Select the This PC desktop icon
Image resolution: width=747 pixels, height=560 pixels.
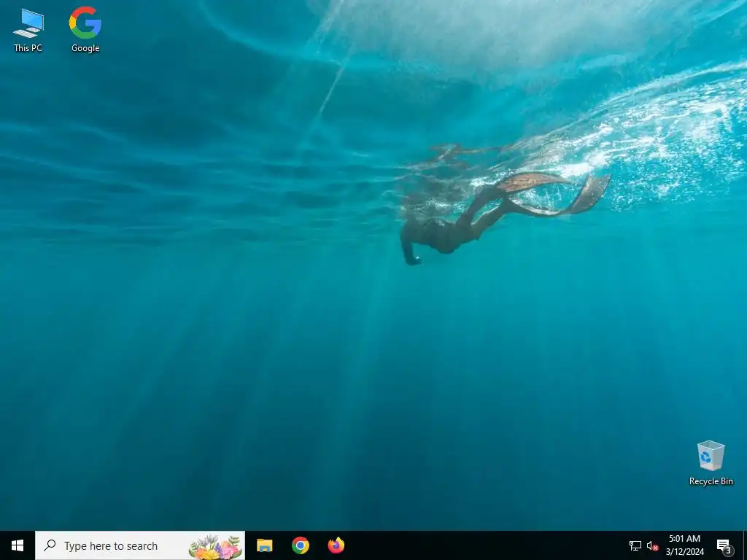point(28,30)
